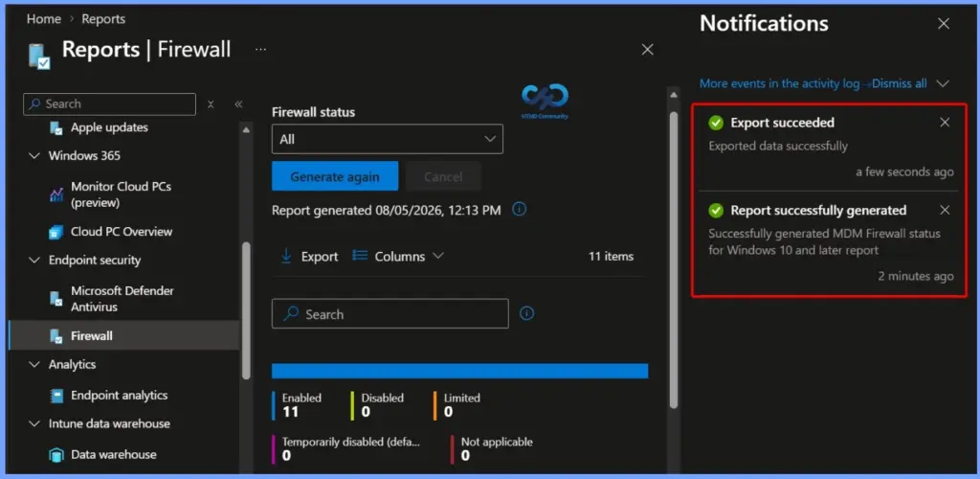Click the Exported data successfully text
Viewport: 980px width, 479px height.
(x=778, y=146)
